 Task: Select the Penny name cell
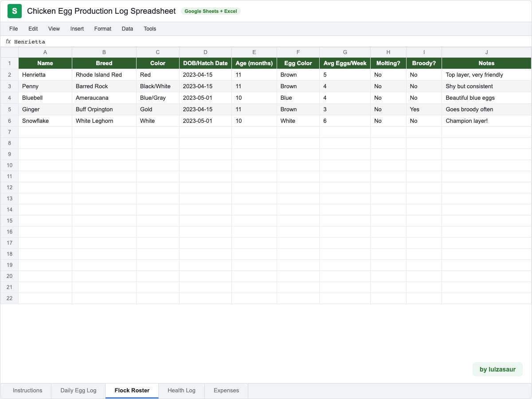tap(45, 86)
